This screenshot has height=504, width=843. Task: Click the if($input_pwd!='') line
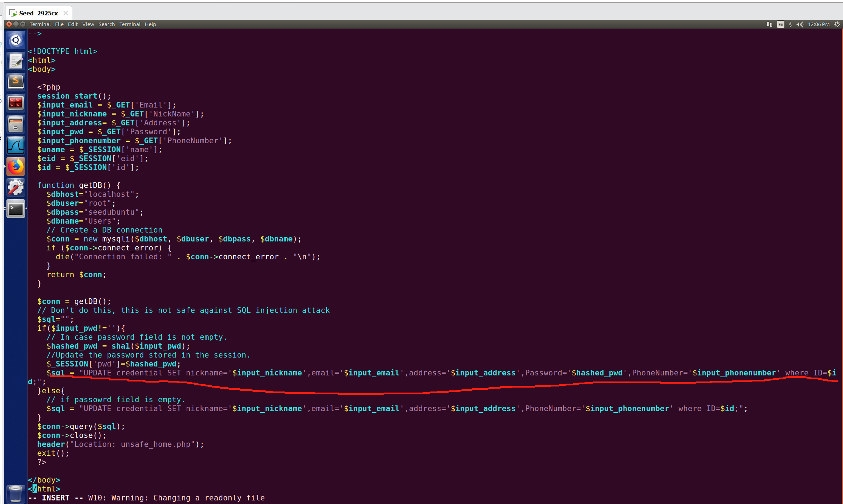click(x=81, y=328)
